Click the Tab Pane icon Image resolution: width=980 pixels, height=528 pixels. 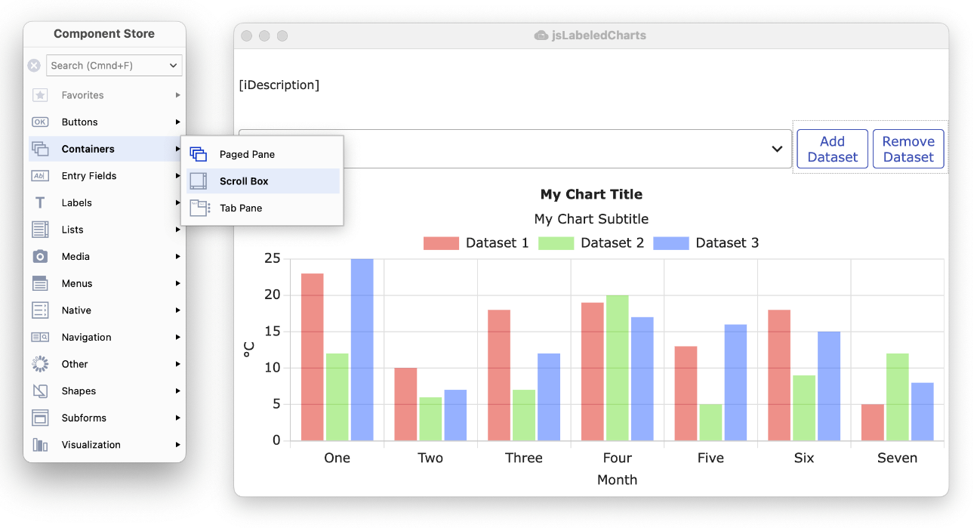coord(199,208)
